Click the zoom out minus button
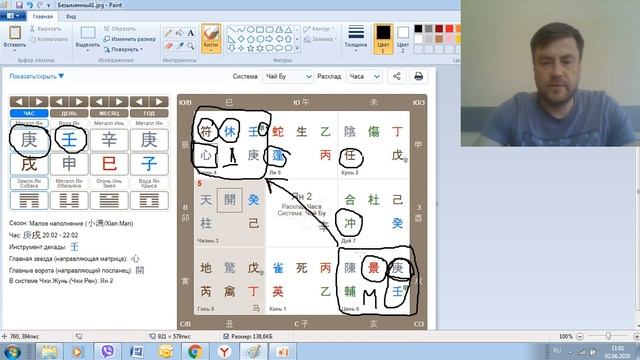 point(580,336)
